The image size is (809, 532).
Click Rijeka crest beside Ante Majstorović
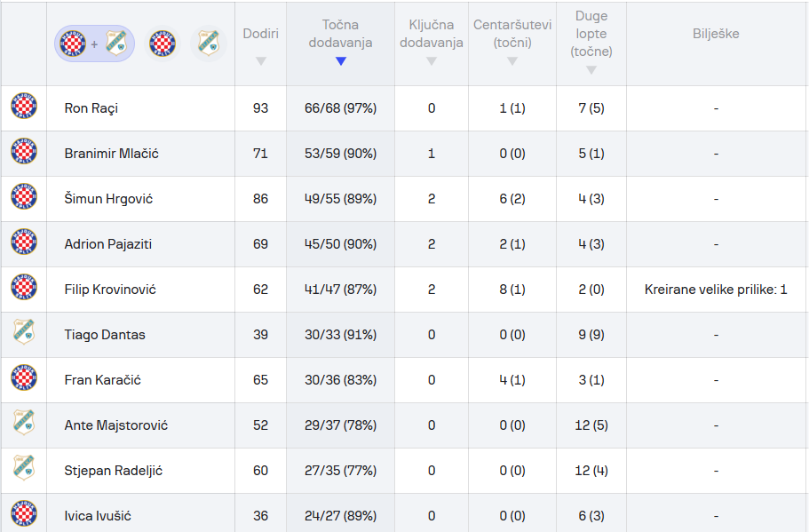24,423
